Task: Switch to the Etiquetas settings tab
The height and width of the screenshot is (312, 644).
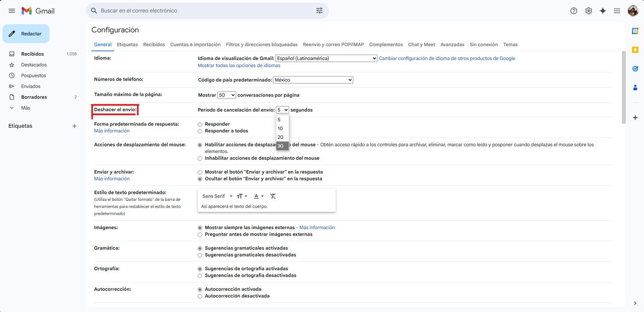Action: tap(127, 45)
